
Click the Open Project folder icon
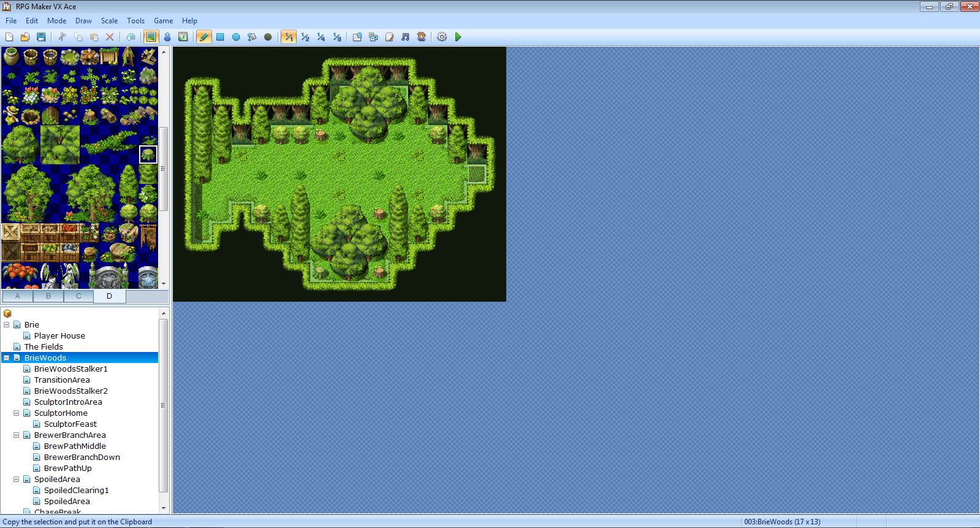coord(25,37)
